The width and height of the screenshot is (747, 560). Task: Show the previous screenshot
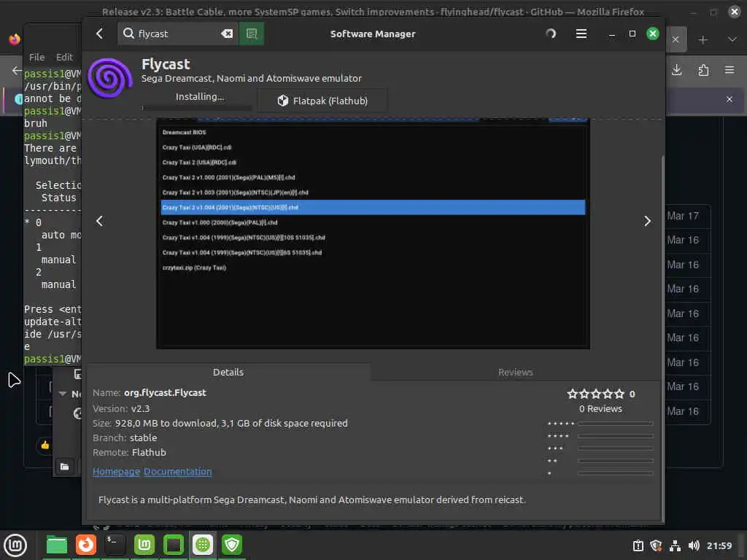tap(99, 221)
